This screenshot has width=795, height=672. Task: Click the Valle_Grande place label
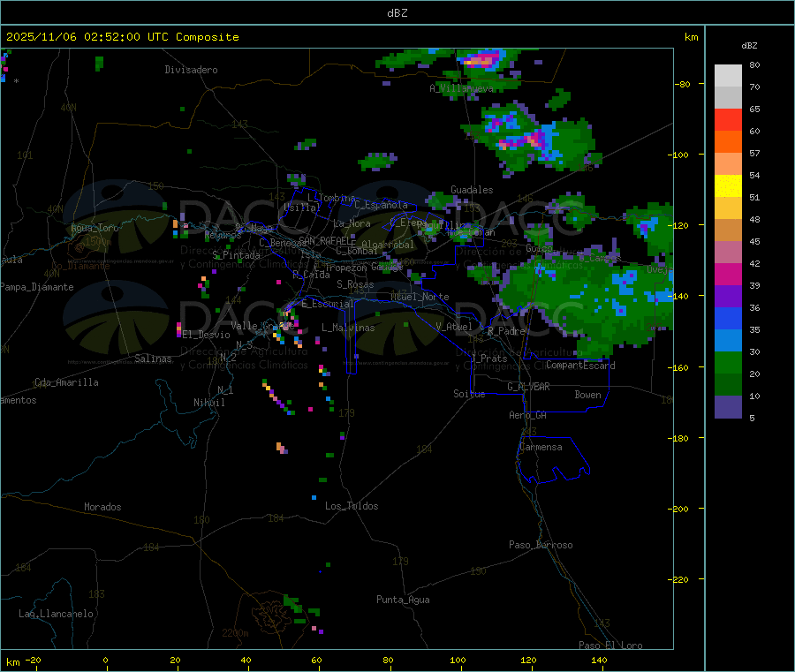click(x=262, y=326)
